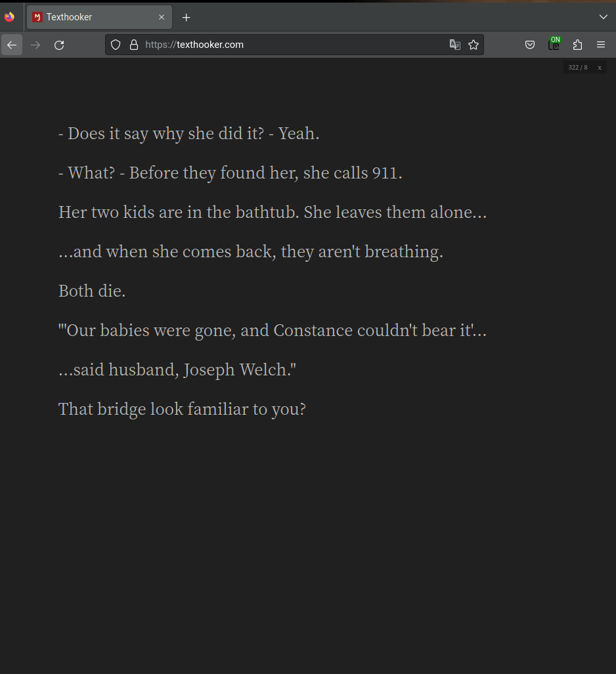Click the browser back arrow button
616x674 pixels.
point(12,45)
